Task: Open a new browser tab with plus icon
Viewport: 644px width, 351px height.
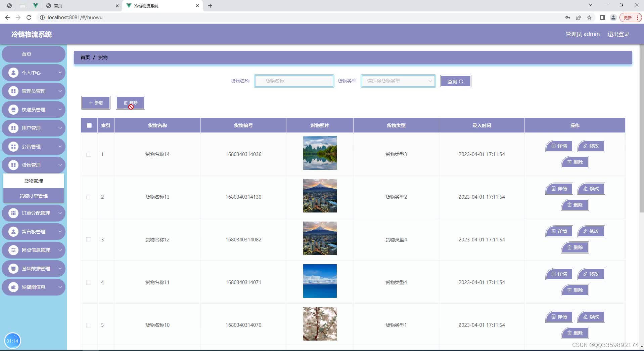Action: pos(210,6)
